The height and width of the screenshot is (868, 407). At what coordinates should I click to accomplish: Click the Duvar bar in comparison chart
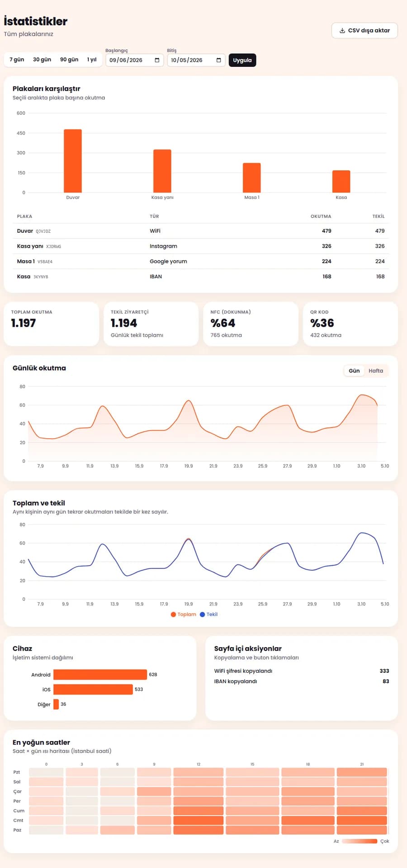73,161
